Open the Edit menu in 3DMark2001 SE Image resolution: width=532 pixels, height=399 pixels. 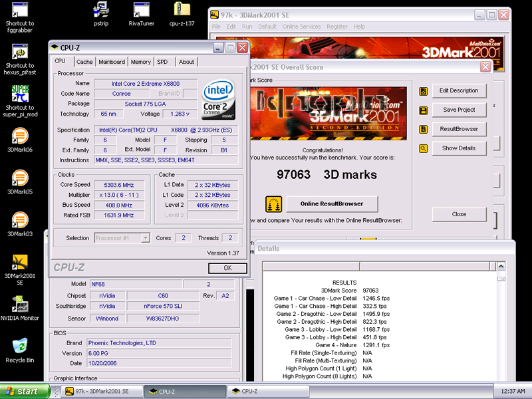click(x=231, y=27)
